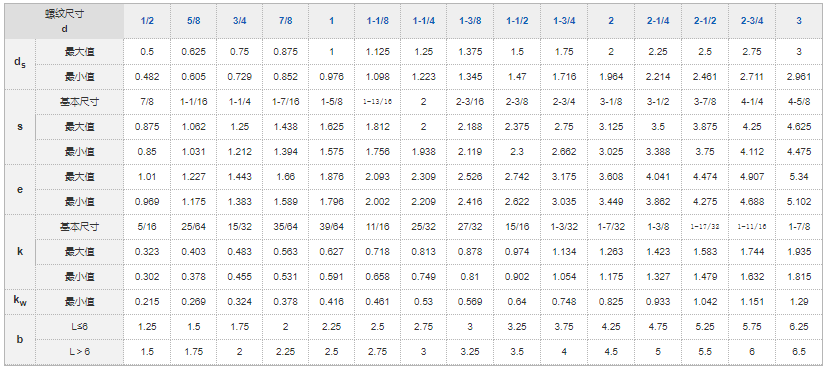
Task: Click the 1-1/2 thread size header
Action: [517, 21]
